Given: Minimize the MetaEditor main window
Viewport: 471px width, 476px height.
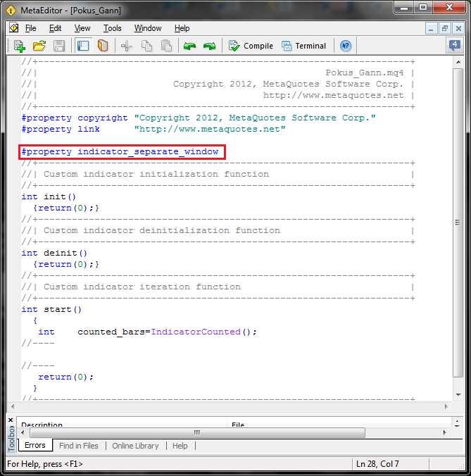Looking at the screenshot, I should (404, 8).
